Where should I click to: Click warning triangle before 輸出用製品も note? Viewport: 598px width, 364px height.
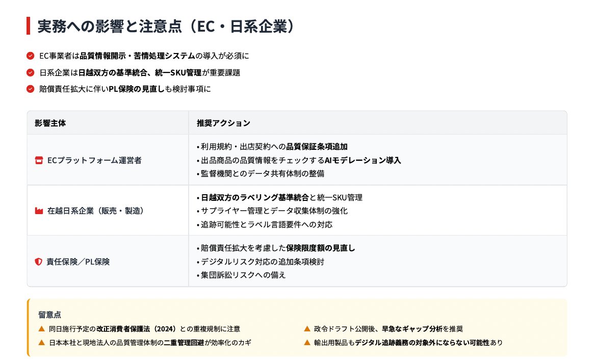pos(307,342)
